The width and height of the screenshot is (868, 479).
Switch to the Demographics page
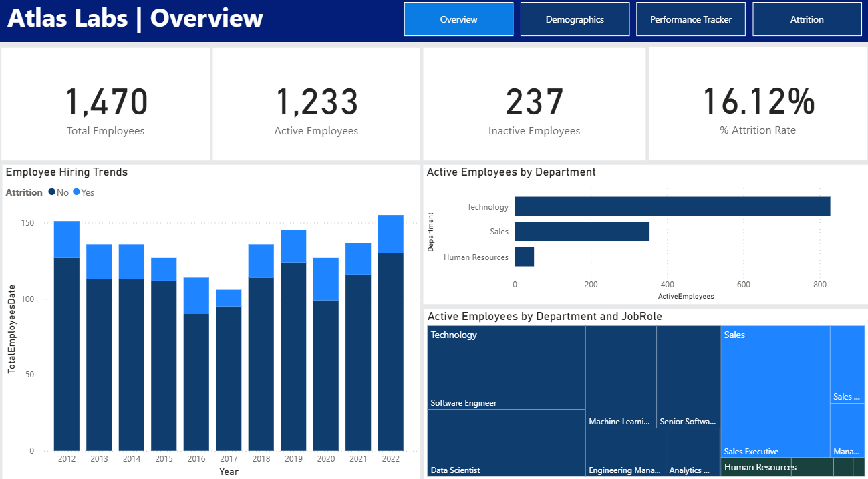pos(575,19)
